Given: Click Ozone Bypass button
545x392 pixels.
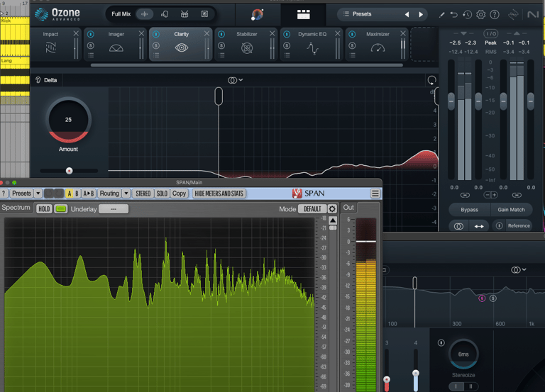Looking at the screenshot, I should [x=470, y=210].
